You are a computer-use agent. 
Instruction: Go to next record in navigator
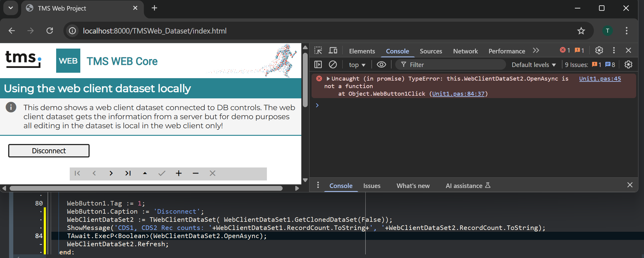111,173
